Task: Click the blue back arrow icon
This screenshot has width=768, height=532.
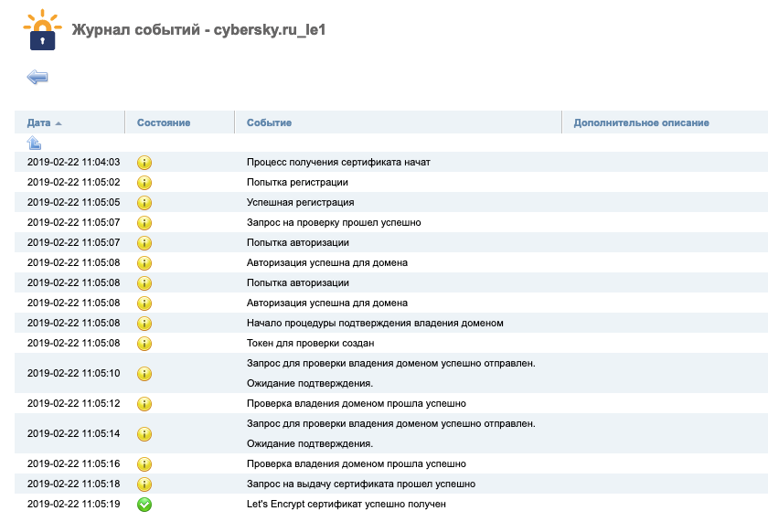Action: pyautogui.click(x=37, y=78)
